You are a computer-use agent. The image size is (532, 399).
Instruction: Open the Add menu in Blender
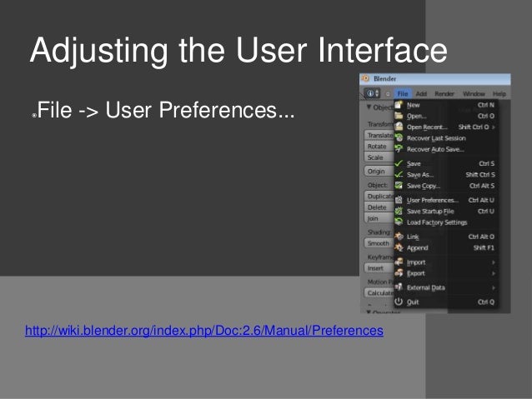click(421, 94)
